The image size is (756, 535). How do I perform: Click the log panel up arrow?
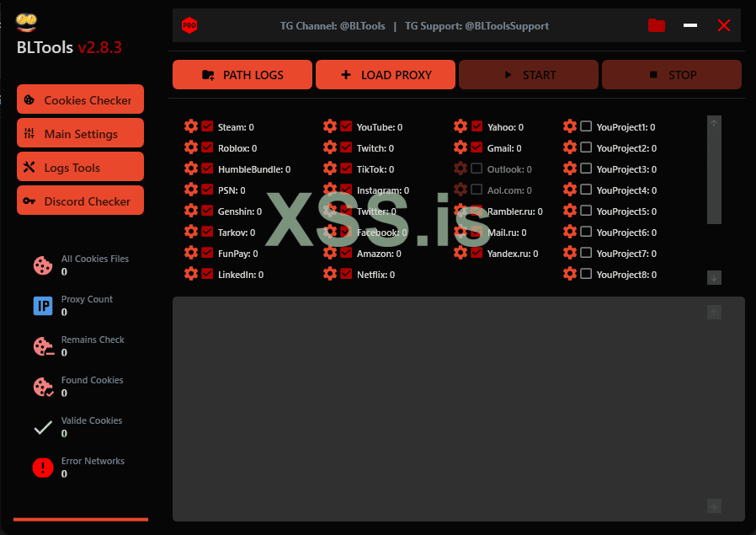[714, 313]
